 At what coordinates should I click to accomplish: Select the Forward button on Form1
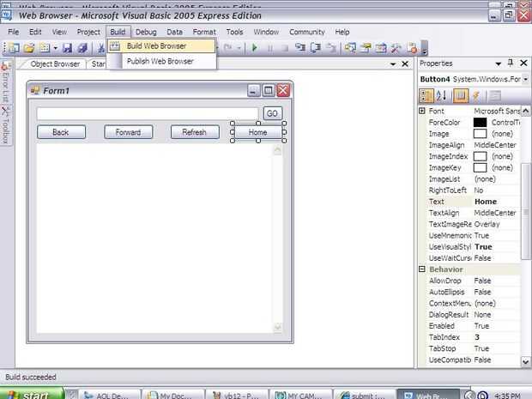click(x=128, y=132)
